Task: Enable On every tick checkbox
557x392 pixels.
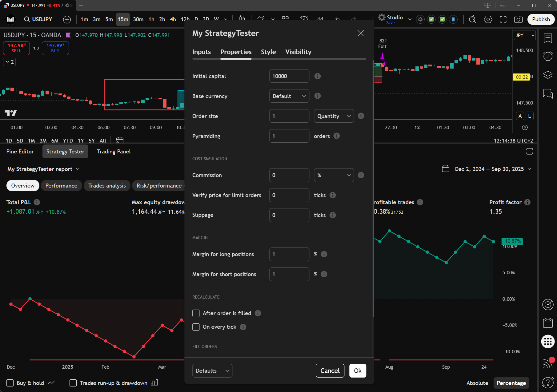Action: (x=196, y=327)
